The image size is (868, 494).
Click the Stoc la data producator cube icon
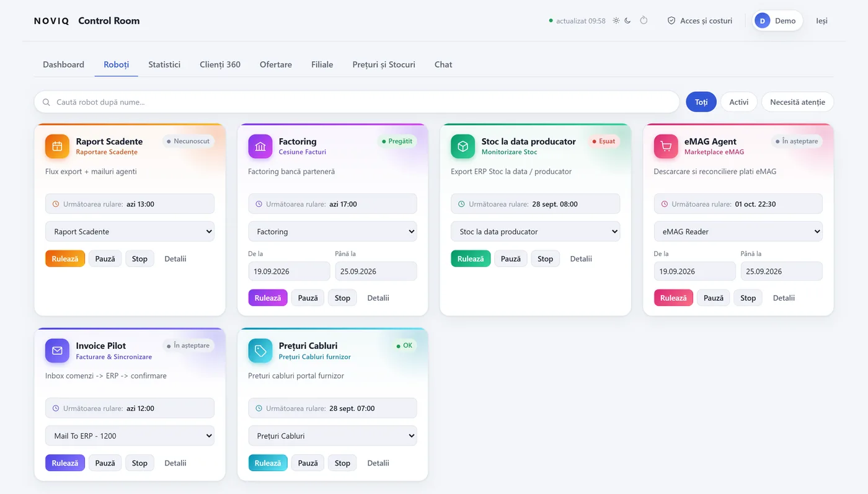[x=463, y=146]
